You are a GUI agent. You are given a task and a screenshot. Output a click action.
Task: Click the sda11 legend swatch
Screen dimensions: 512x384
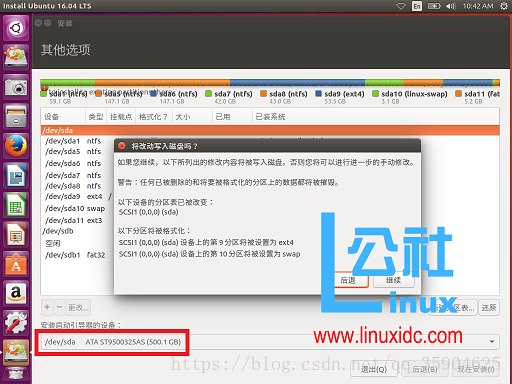[459, 94]
